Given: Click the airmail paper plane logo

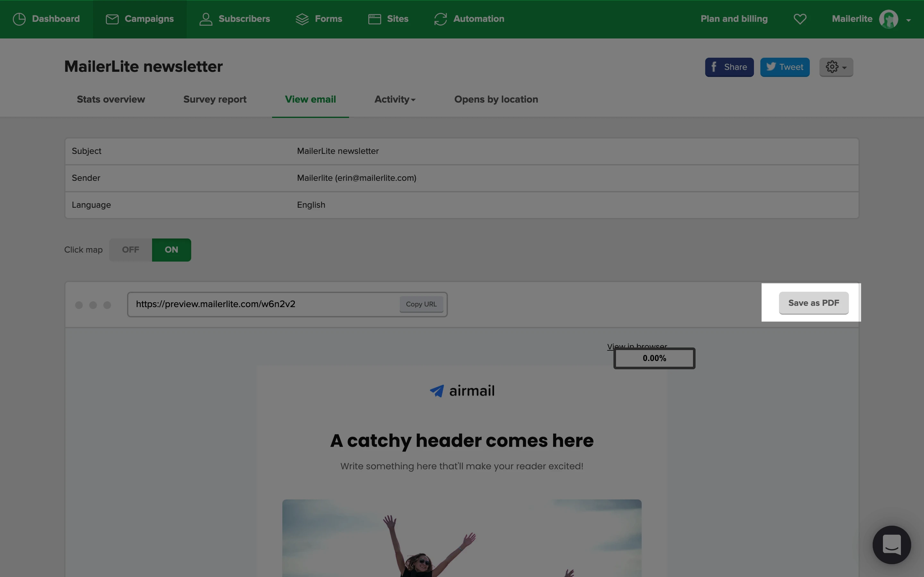Looking at the screenshot, I should tap(437, 391).
